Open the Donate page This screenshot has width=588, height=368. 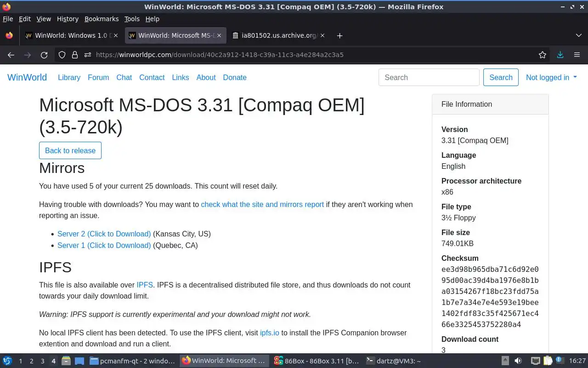point(235,77)
